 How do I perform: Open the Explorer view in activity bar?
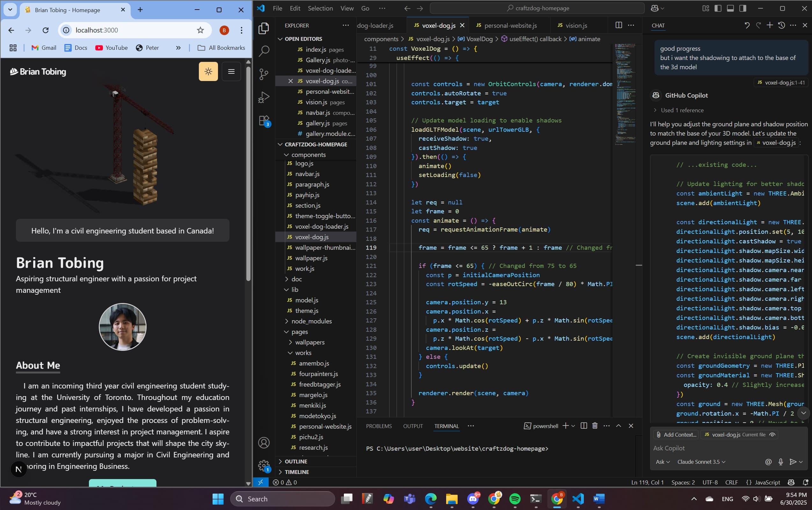(264, 28)
